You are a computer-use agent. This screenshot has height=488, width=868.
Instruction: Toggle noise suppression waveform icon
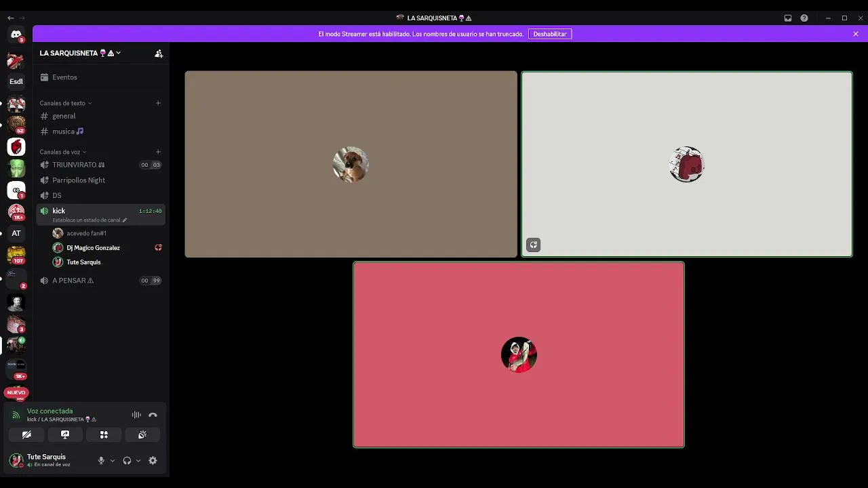[136, 415]
